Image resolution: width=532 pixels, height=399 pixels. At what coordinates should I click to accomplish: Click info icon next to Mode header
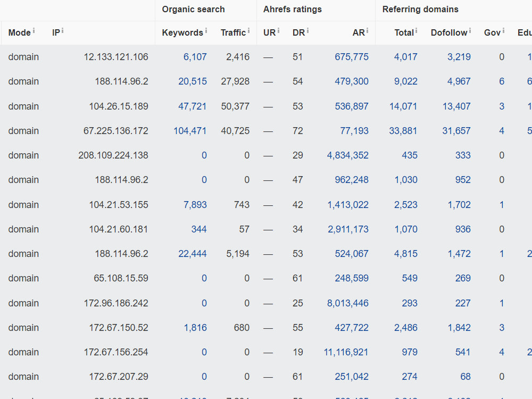tap(34, 30)
